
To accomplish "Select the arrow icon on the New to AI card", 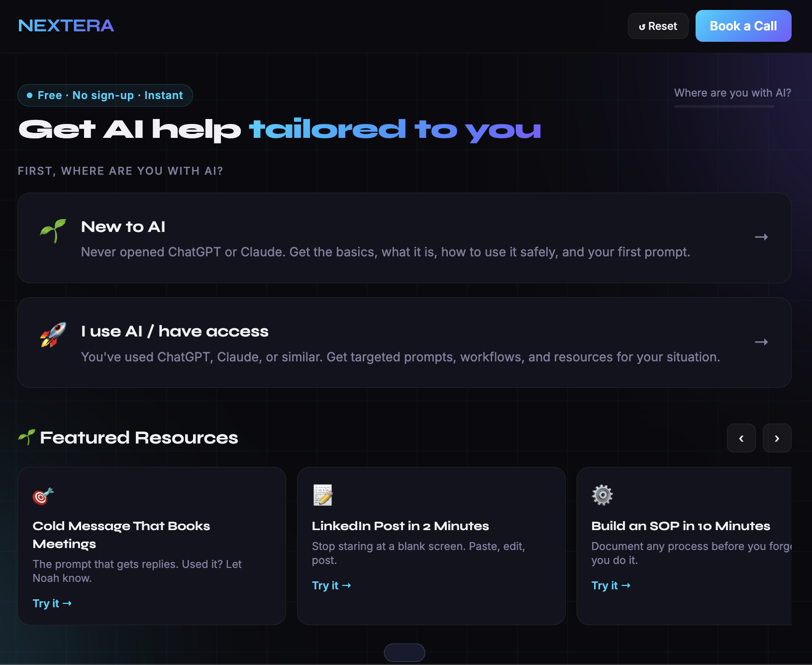I will pos(761,237).
